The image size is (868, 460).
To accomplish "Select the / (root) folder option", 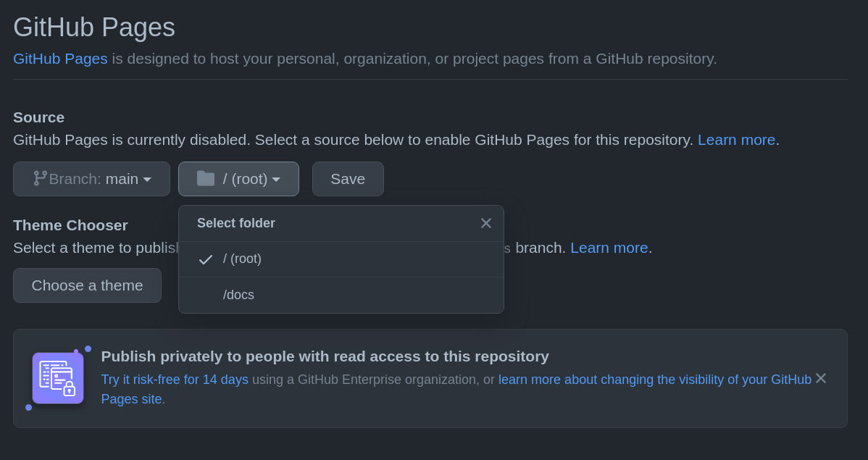I will point(242,259).
